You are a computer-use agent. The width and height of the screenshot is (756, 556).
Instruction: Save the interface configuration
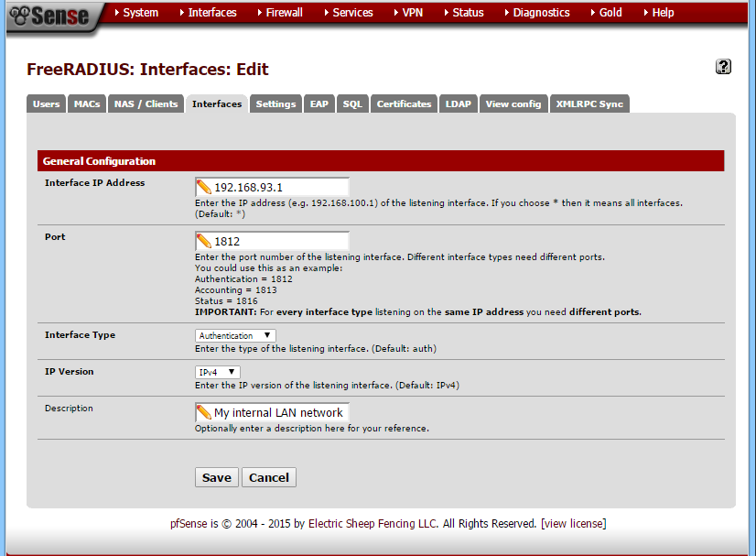[x=217, y=477]
